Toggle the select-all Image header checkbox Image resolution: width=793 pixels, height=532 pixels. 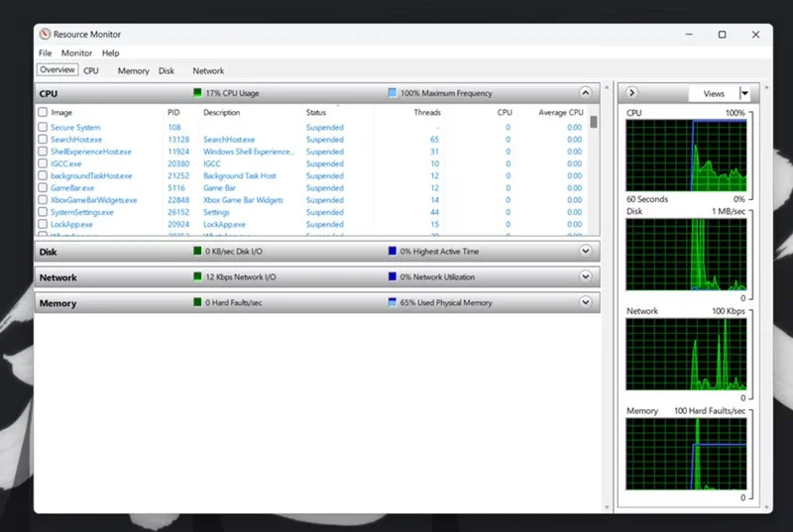(x=43, y=113)
